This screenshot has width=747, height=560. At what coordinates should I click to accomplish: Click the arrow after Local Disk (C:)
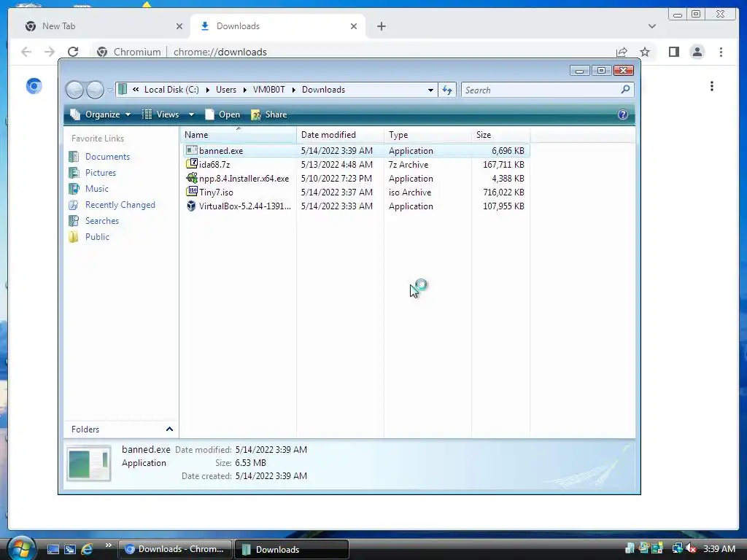pyautogui.click(x=208, y=90)
